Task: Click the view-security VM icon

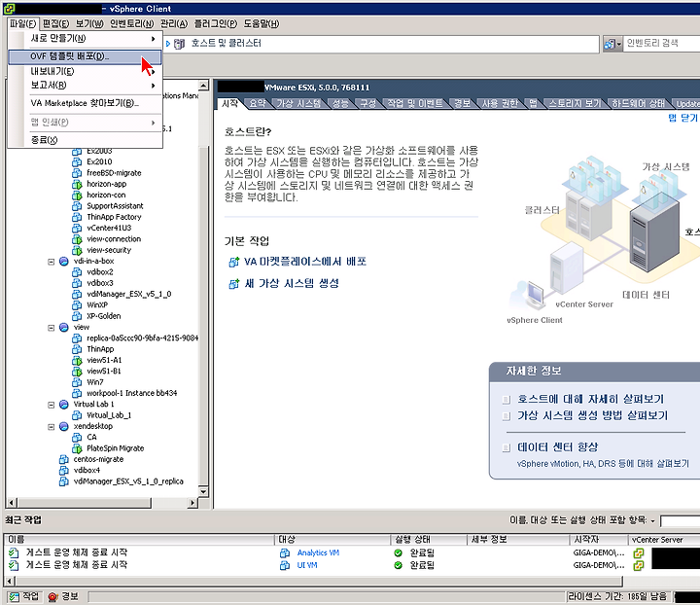Action: [x=77, y=250]
